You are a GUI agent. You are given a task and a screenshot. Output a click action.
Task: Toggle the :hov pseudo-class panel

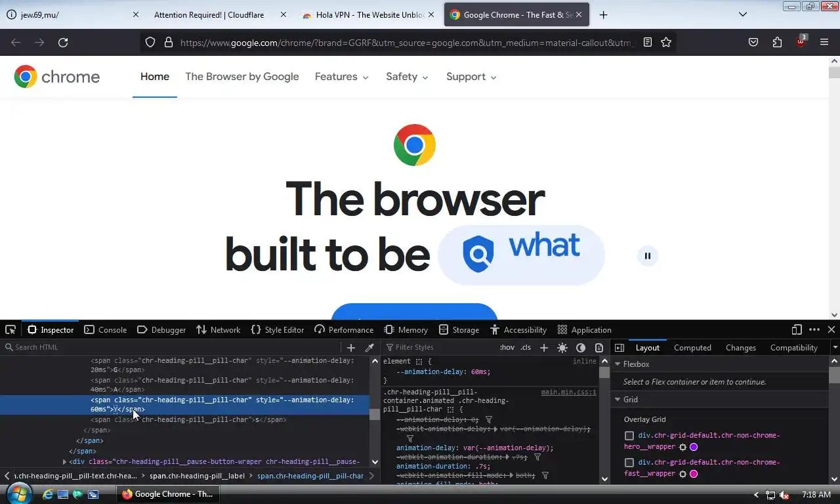click(507, 347)
